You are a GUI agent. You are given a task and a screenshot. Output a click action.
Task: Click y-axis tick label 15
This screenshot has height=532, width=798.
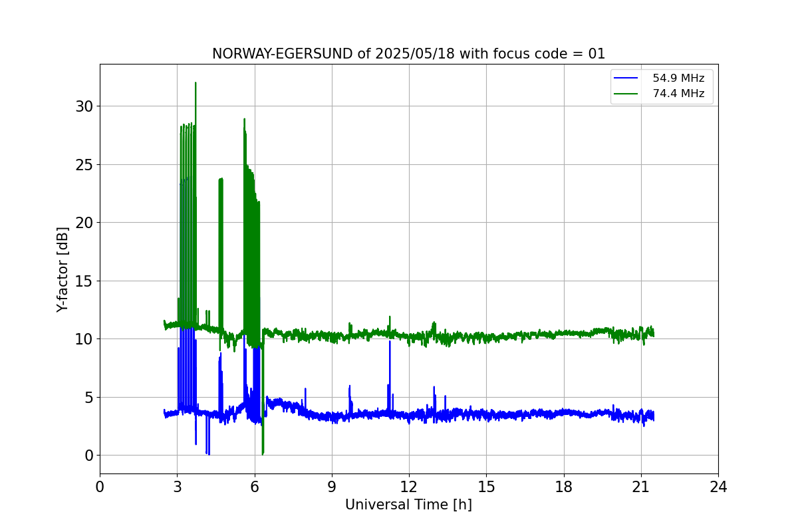(x=85, y=281)
